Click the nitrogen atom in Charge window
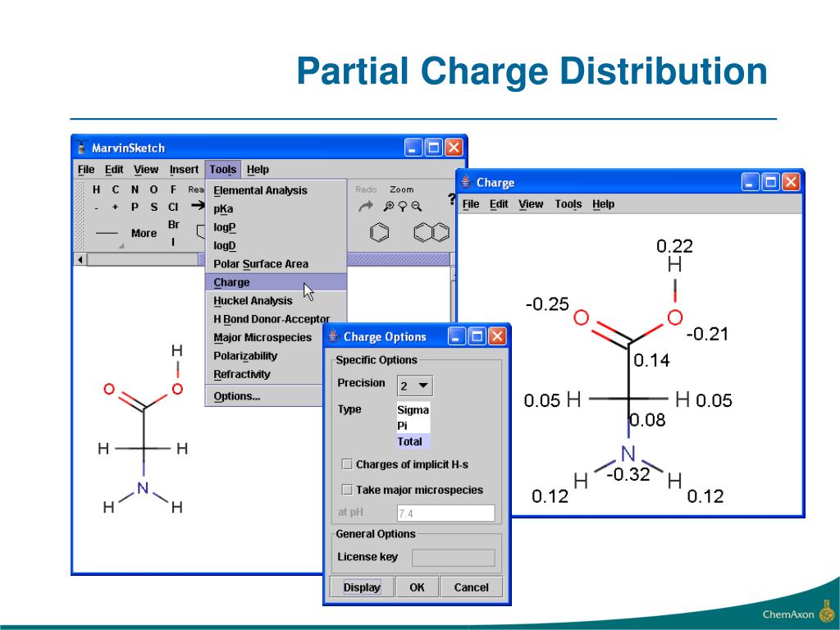 pyautogui.click(x=628, y=454)
